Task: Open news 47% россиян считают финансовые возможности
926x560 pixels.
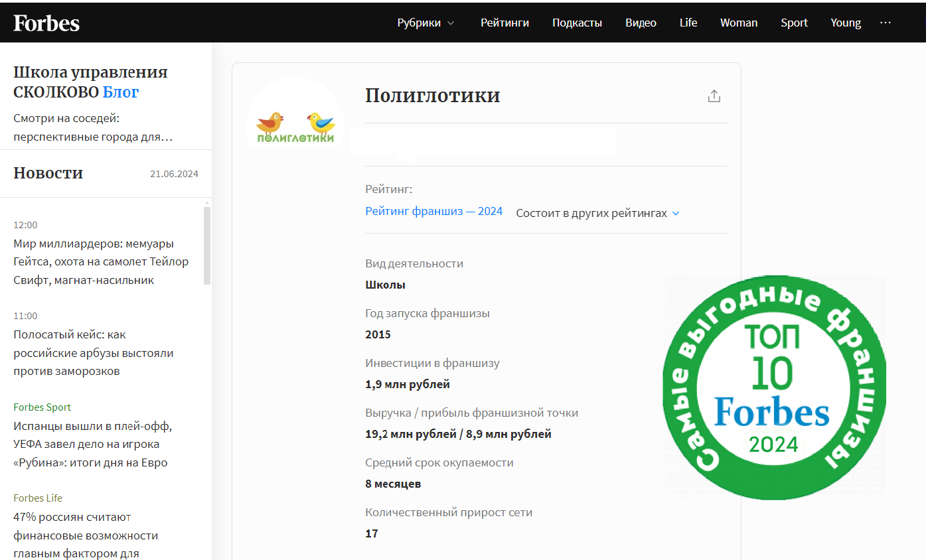Action: click(x=86, y=535)
